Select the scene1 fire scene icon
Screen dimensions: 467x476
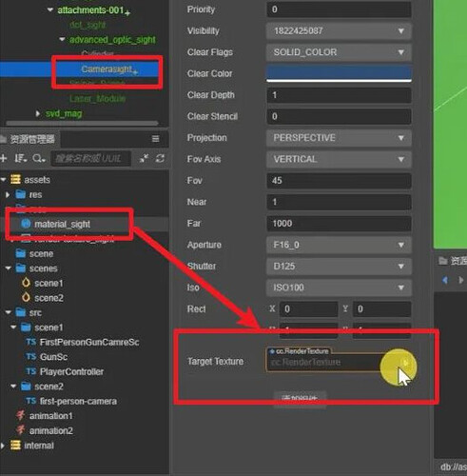point(26,283)
